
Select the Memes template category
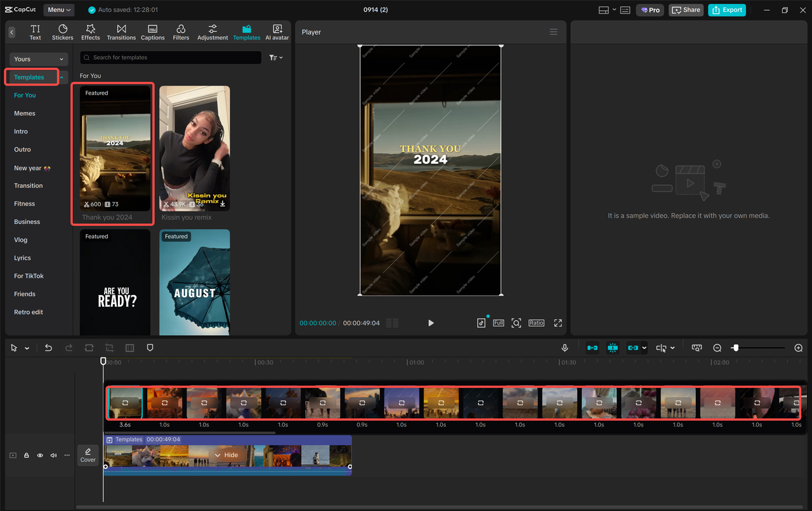tap(25, 114)
